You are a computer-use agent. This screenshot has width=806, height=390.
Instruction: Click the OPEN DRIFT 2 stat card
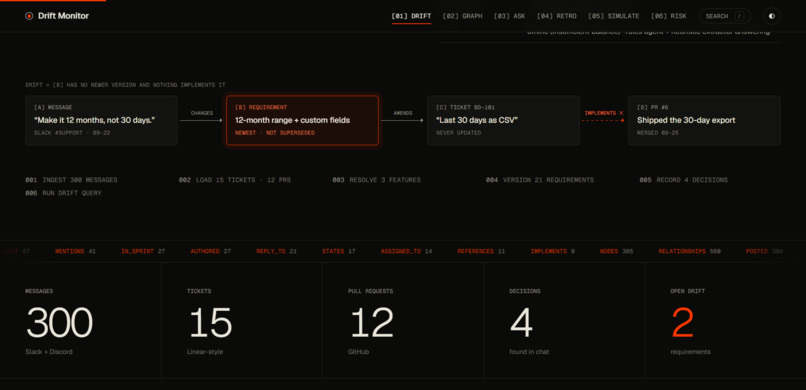point(725,321)
